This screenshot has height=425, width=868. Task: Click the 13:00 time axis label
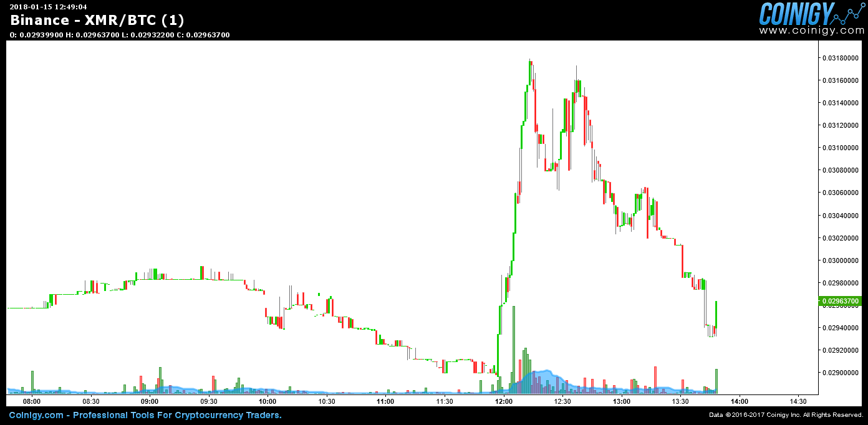click(x=621, y=401)
